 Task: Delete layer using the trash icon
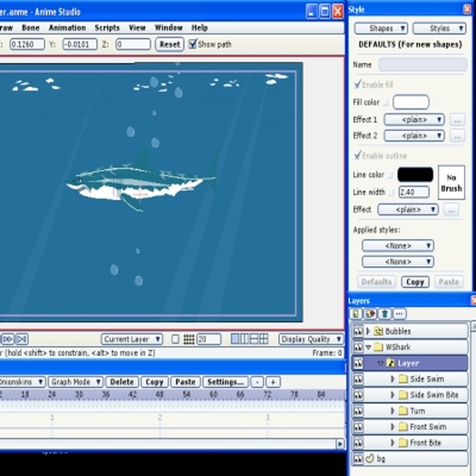tap(385, 313)
